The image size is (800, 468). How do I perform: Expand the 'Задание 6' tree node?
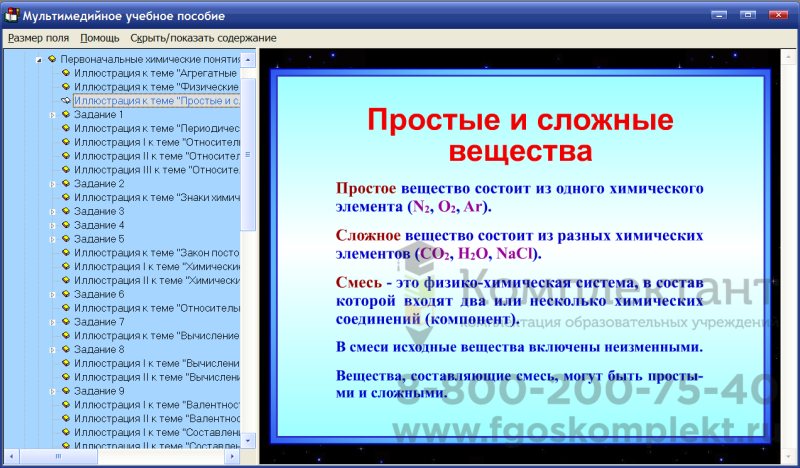52,295
